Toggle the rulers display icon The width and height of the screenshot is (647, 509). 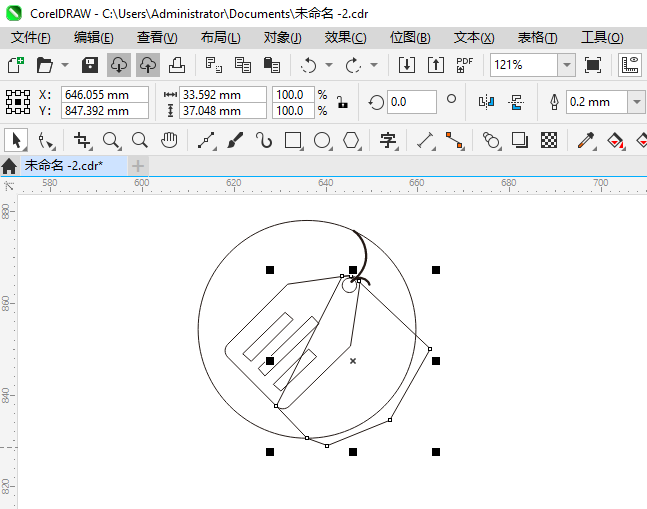click(x=630, y=65)
